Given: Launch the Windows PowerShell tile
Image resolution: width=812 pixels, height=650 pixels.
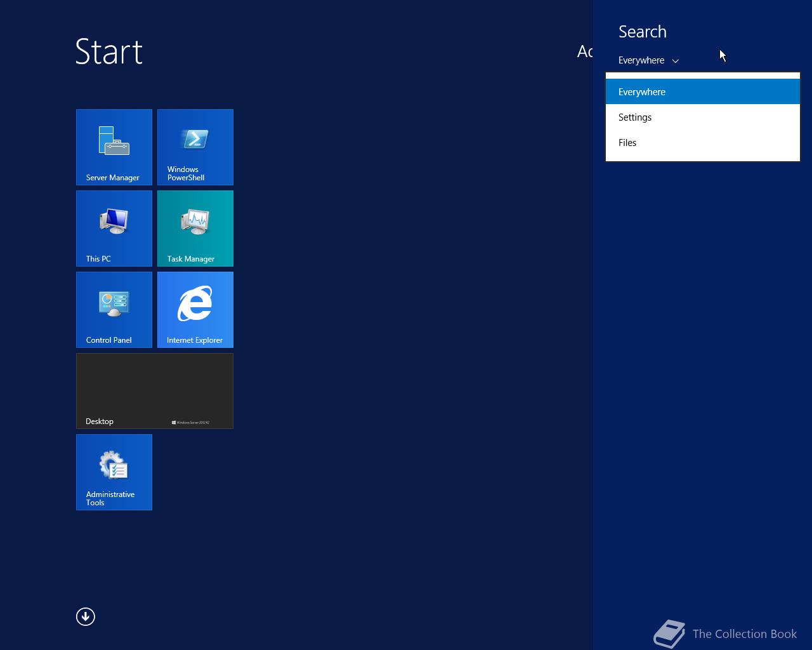Looking at the screenshot, I should [195, 147].
